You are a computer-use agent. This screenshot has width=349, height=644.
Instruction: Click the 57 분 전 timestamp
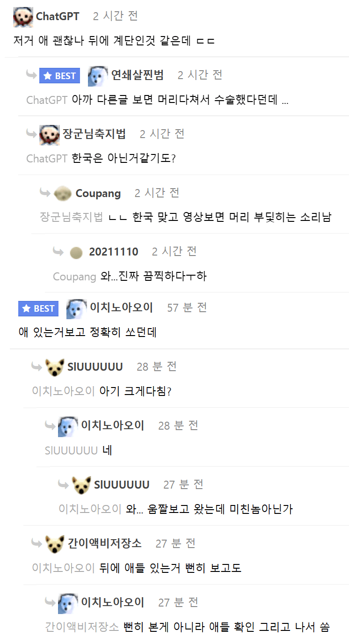pyautogui.click(x=187, y=307)
